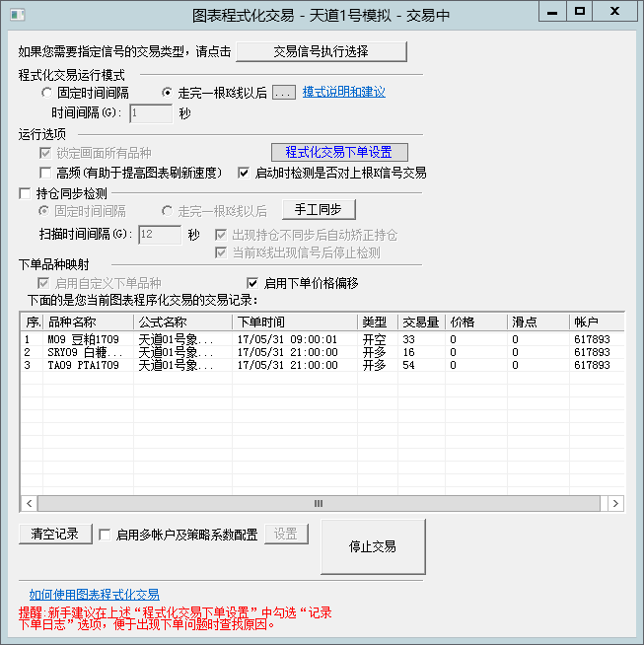Click the 类型 column header
644x645 pixels.
(378, 322)
